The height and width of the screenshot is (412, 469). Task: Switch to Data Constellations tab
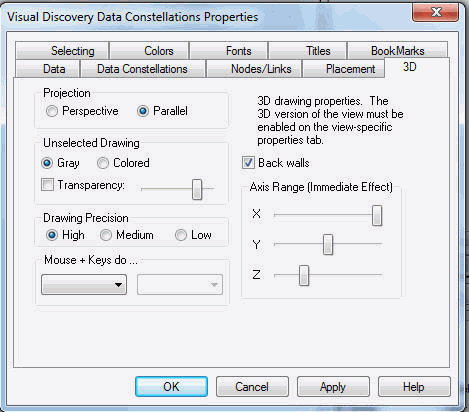pos(143,69)
